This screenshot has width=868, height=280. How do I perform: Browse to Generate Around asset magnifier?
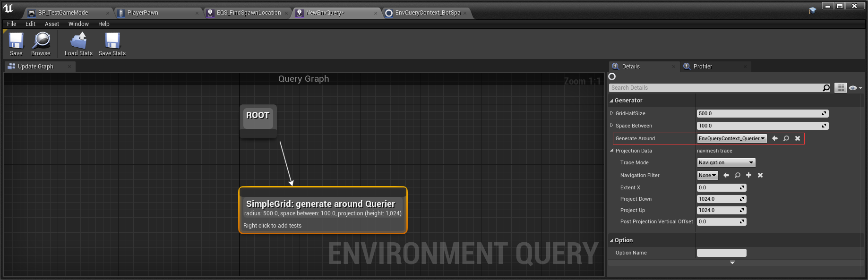[786, 138]
